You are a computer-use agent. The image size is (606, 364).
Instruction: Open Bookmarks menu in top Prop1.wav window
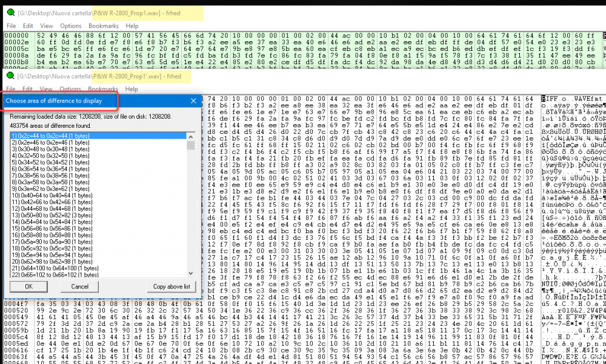pyautogui.click(x=104, y=26)
